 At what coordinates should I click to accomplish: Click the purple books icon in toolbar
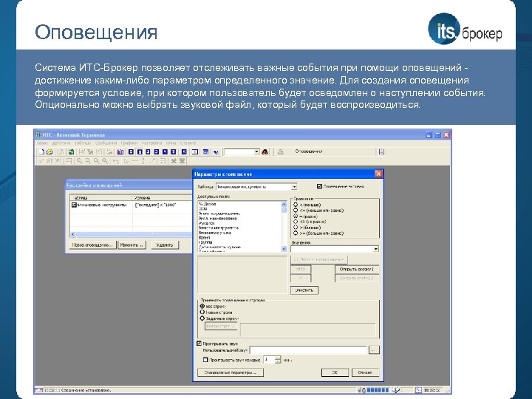(120, 152)
